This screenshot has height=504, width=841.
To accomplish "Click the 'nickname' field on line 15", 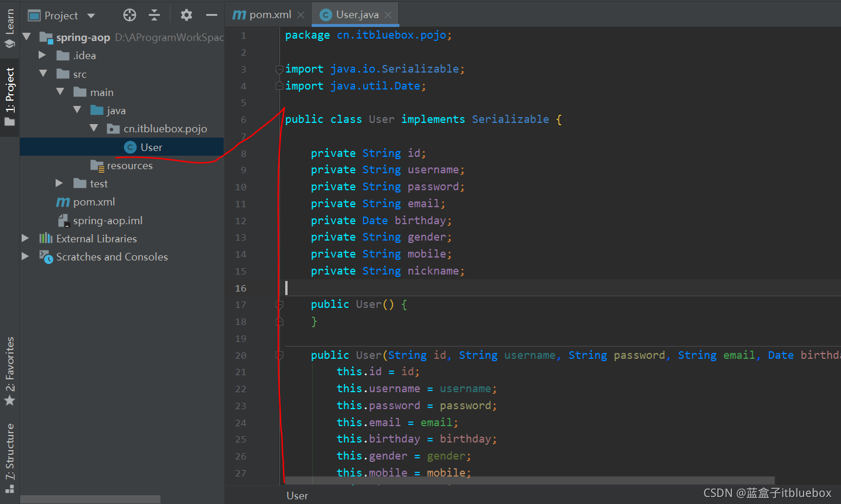I will click(x=433, y=270).
